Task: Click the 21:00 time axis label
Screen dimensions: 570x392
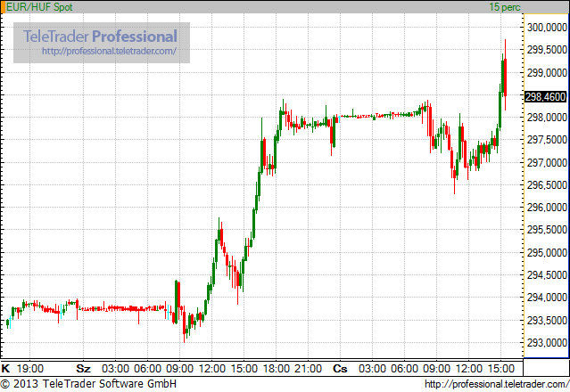Action: tap(308, 369)
